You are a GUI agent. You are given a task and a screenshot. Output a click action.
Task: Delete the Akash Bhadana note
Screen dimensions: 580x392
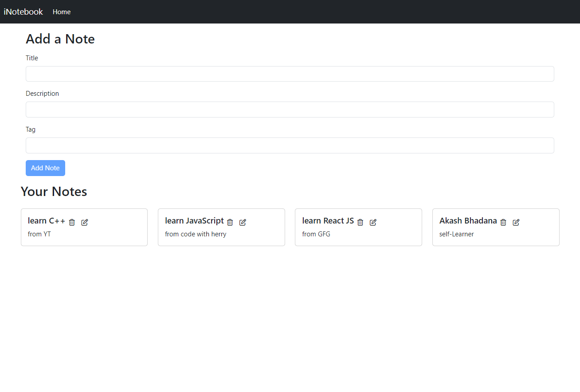[503, 222]
